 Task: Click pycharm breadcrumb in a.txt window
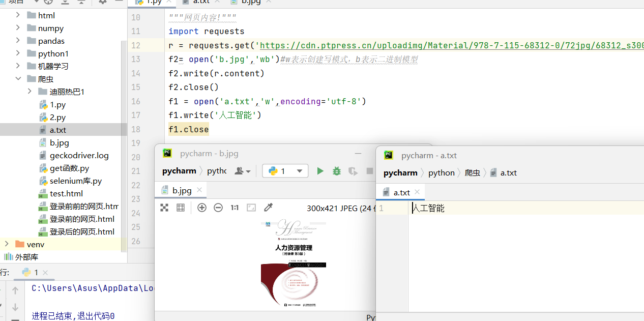coord(400,172)
